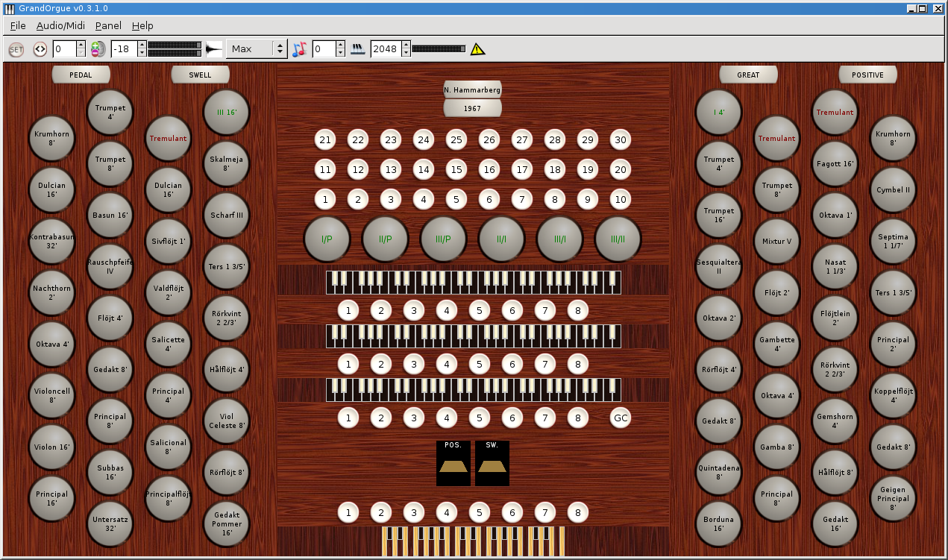Click the GC general cancel button

click(621, 418)
